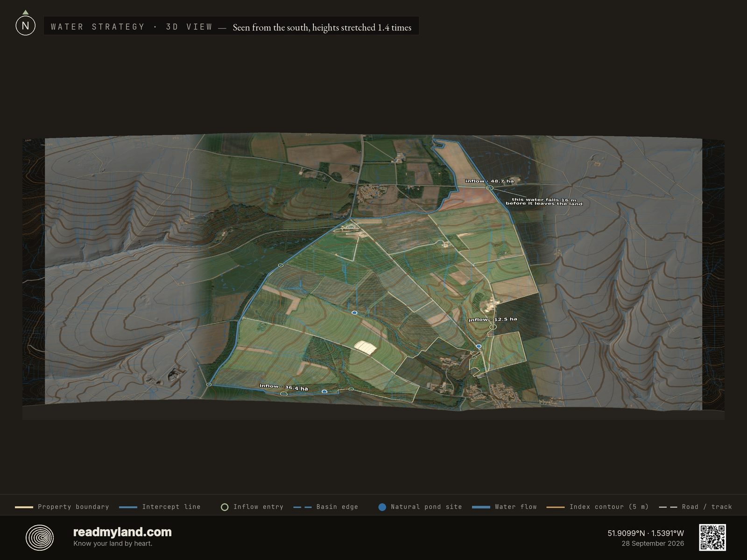747x560 pixels.
Task: Click the Water flow legend swatch
Action: coord(481,507)
